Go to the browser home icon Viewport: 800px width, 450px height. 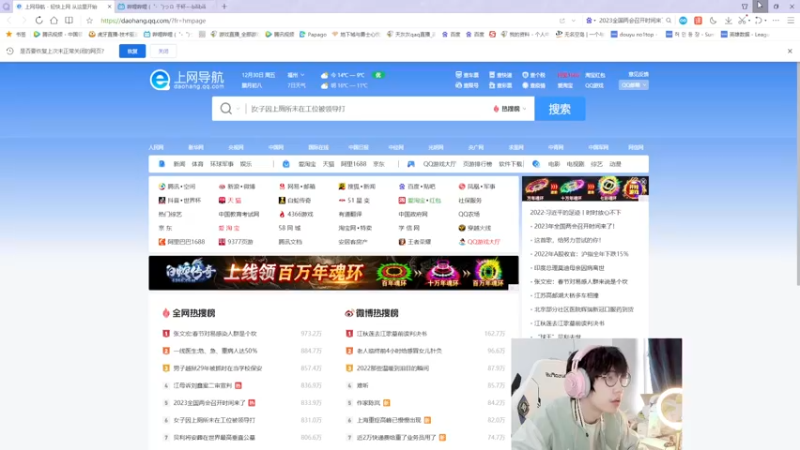pyautogui.click(x=54, y=20)
